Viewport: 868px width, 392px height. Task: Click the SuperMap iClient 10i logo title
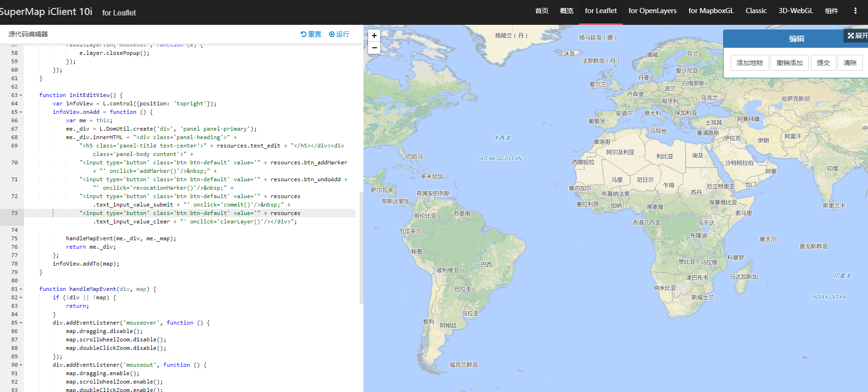46,12
